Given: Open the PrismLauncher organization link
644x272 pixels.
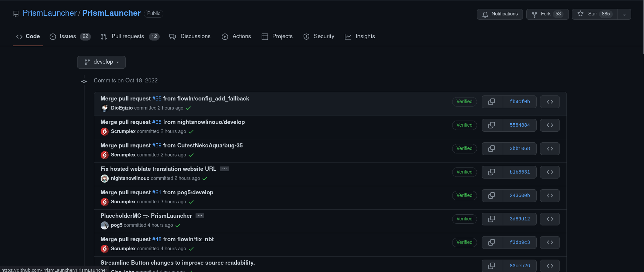Looking at the screenshot, I should pyautogui.click(x=50, y=13).
